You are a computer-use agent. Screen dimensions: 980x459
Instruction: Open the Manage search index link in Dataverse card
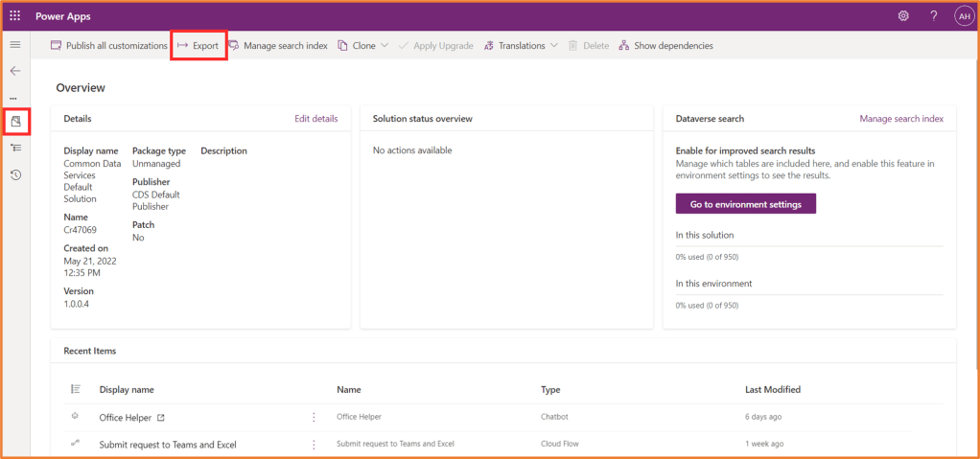pos(900,119)
